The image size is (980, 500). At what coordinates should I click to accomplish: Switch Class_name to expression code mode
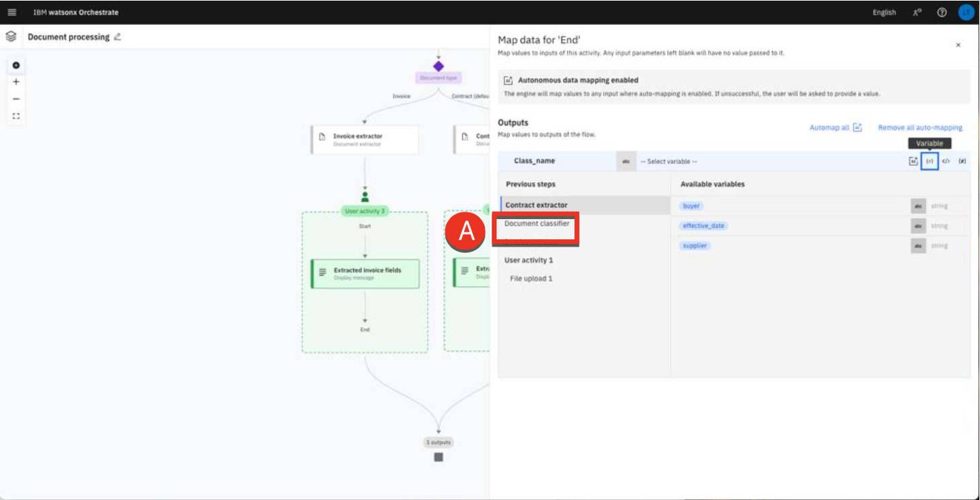(946, 161)
